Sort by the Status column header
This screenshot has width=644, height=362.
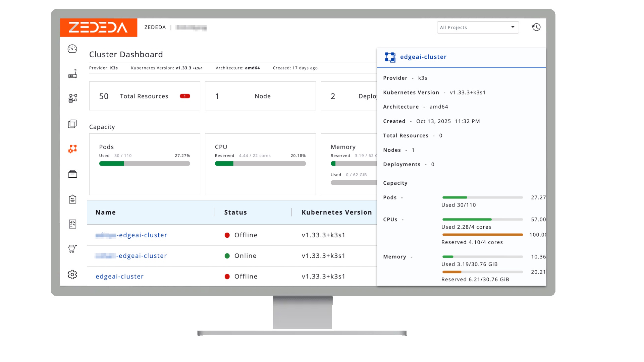pyautogui.click(x=235, y=213)
